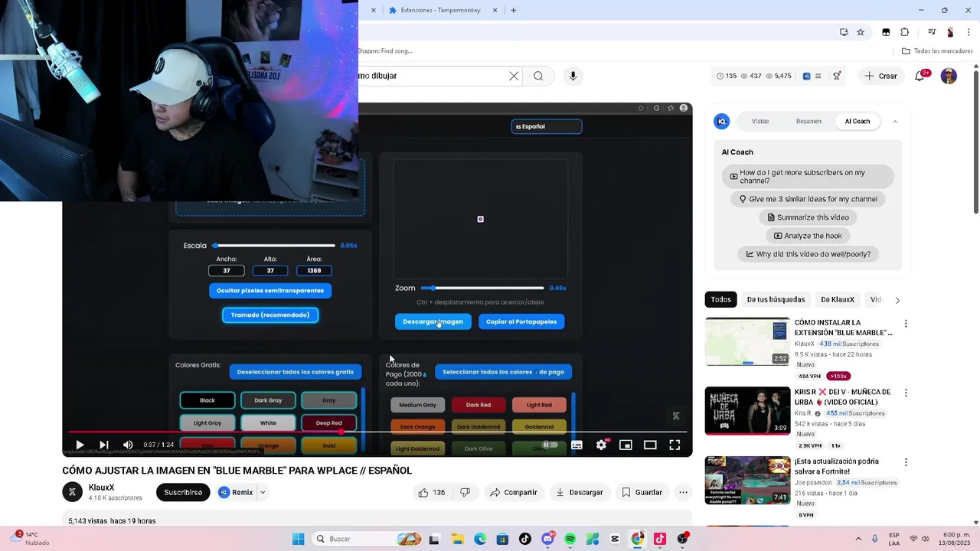Collapse the AI Coach panel chevron

(895, 121)
